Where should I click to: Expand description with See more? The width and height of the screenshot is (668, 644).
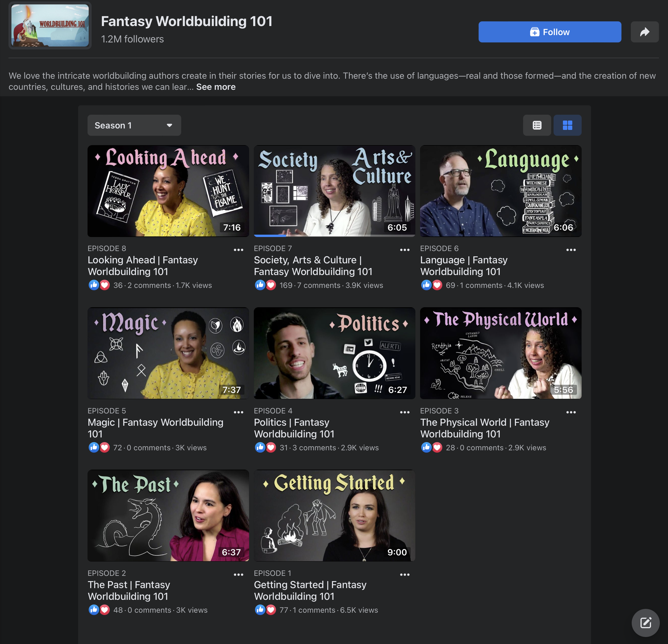coord(216,87)
